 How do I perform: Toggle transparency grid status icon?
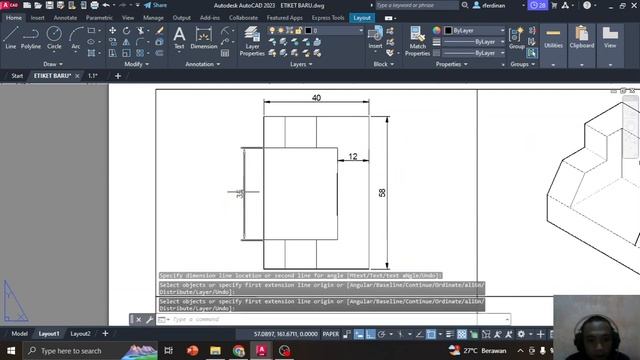pyautogui.click(x=462, y=334)
